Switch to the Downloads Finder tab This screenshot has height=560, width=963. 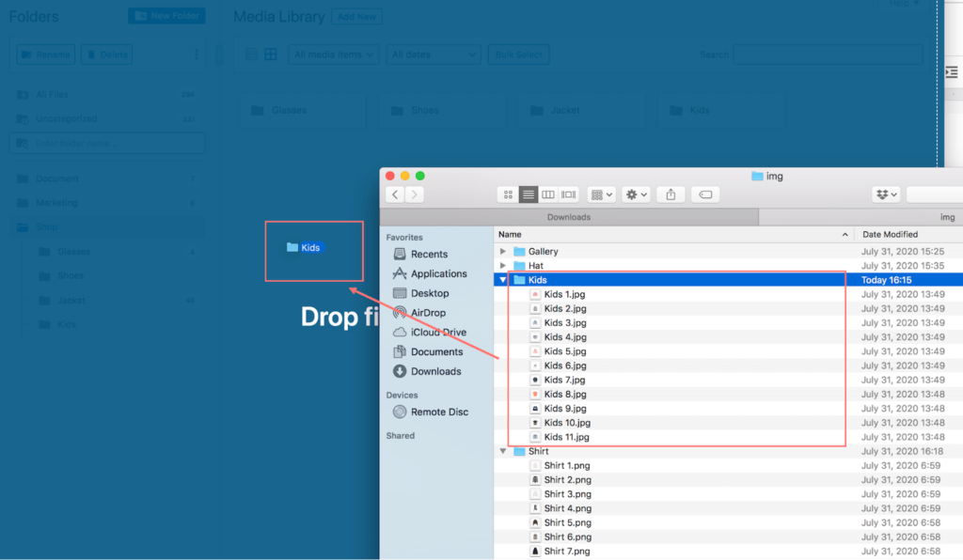tap(569, 217)
